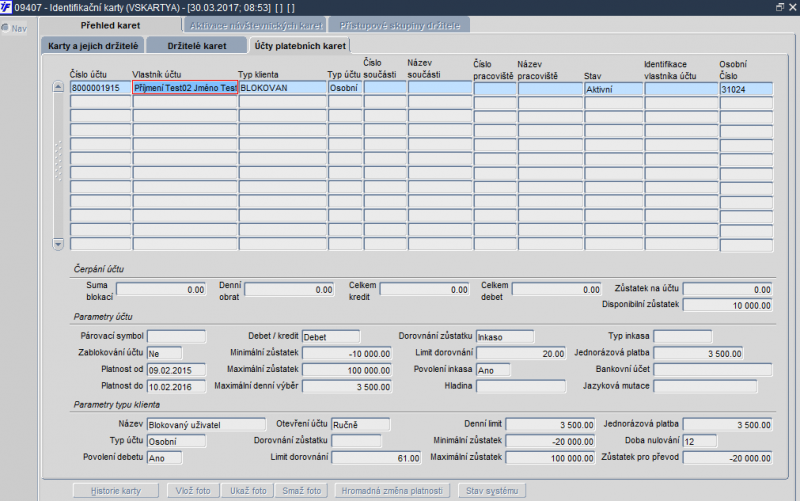Click the application logo icon in title bar
800x501 pixels.
(x=7, y=7)
